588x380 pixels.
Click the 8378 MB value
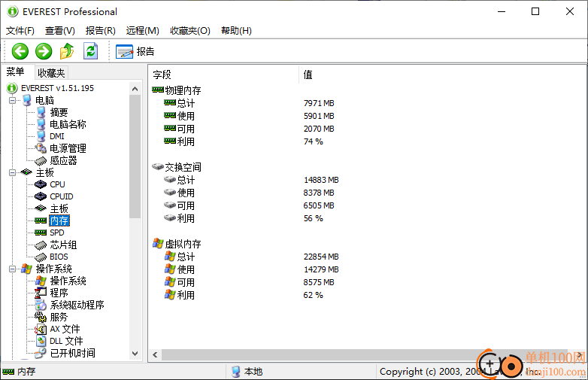(319, 193)
